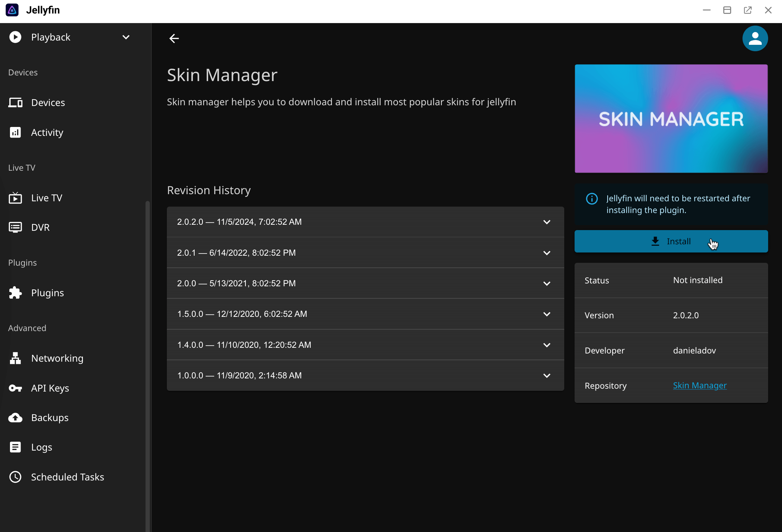Open the user profile avatar

pos(755,38)
